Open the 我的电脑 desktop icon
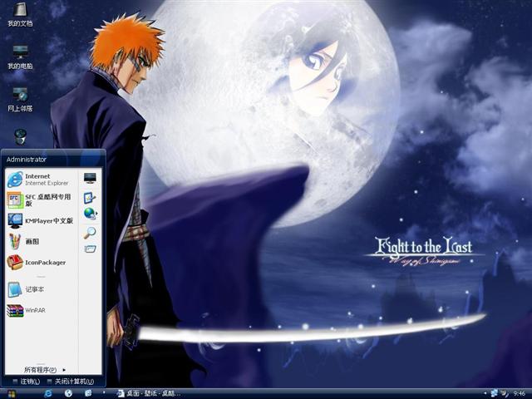 tap(20, 57)
